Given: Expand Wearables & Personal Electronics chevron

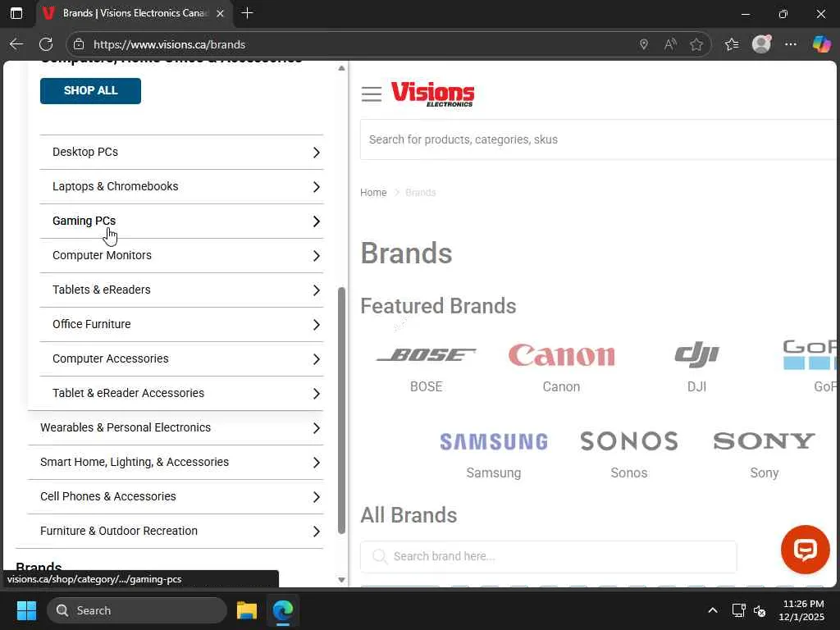Looking at the screenshot, I should (x=317, y=428).
